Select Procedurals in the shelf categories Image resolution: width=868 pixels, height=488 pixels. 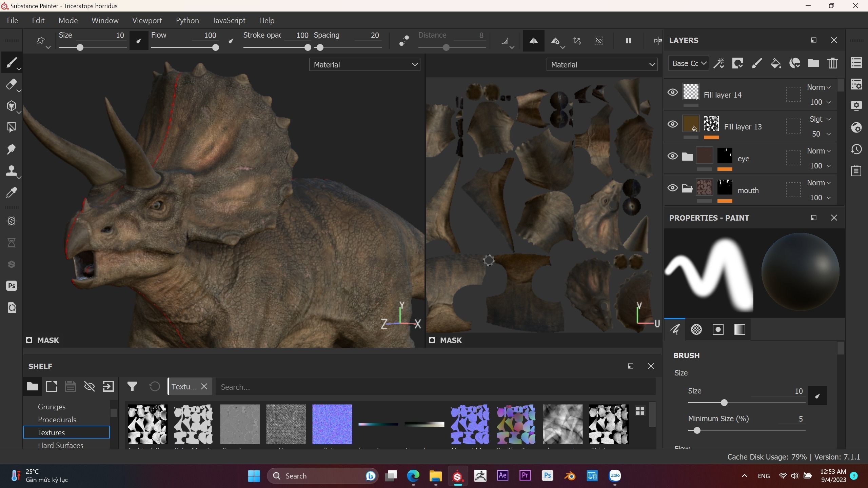point(57,420)
